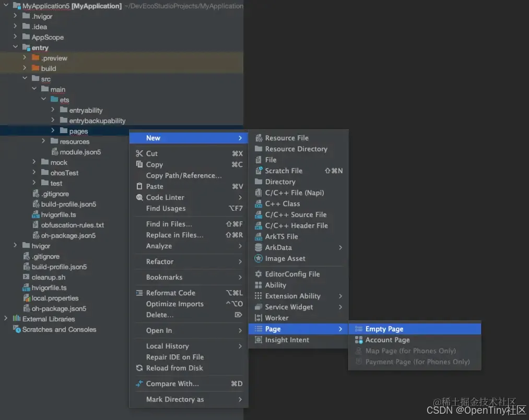Click the Scratch File icon
Screen dimensions: 529x420
(258, 171)
